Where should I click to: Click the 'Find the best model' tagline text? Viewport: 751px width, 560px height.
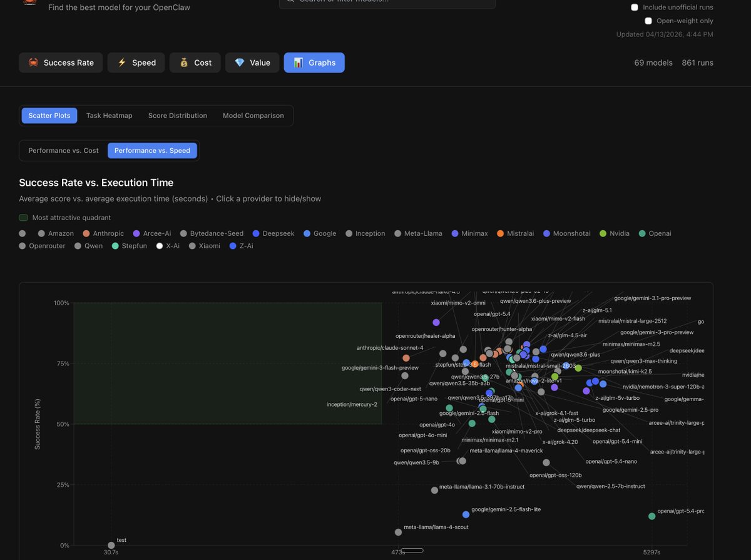coord(119,8)
